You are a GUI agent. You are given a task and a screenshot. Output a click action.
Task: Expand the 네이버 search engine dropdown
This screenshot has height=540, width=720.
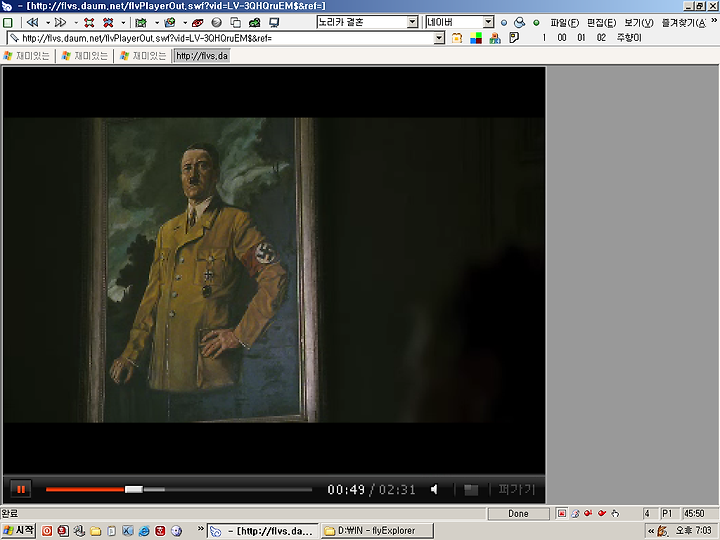point(489,22)
